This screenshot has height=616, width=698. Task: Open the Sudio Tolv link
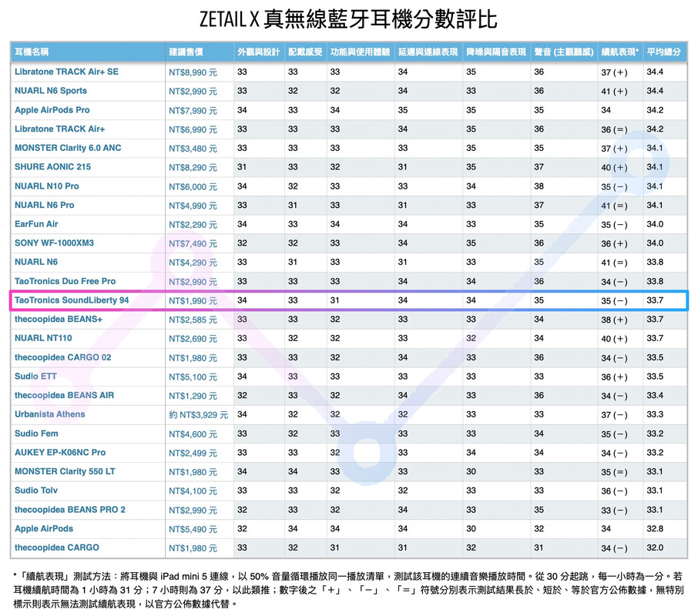(x=36, y=490)
